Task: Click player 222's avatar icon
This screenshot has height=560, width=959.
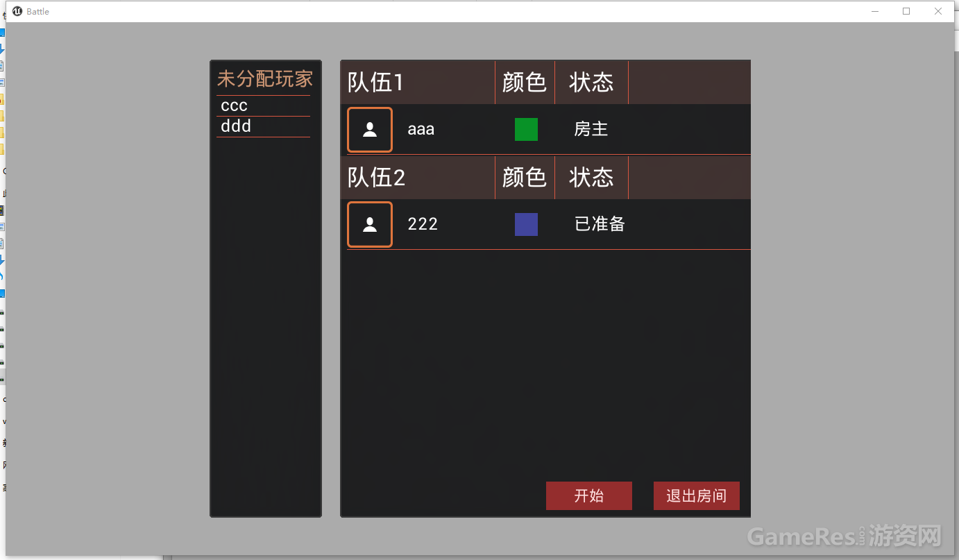Action: (369, 224)
